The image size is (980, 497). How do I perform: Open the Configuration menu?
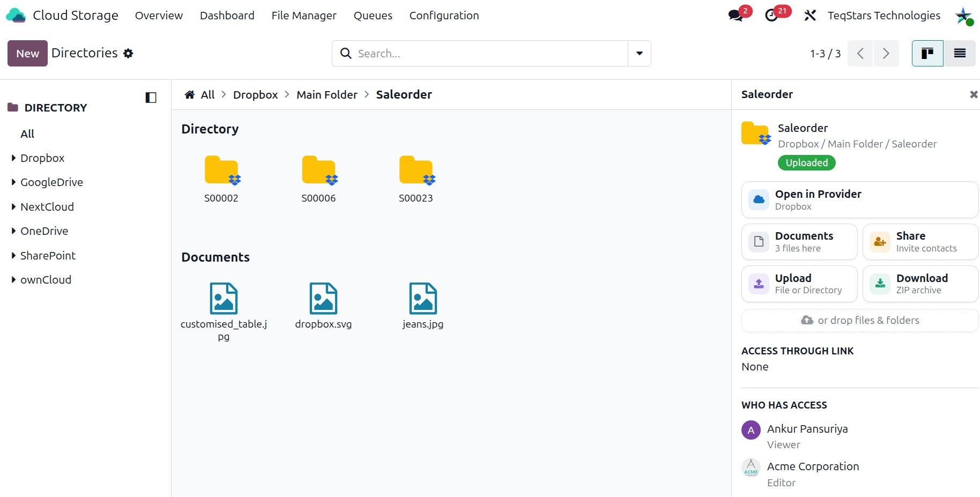pos(444,16)
